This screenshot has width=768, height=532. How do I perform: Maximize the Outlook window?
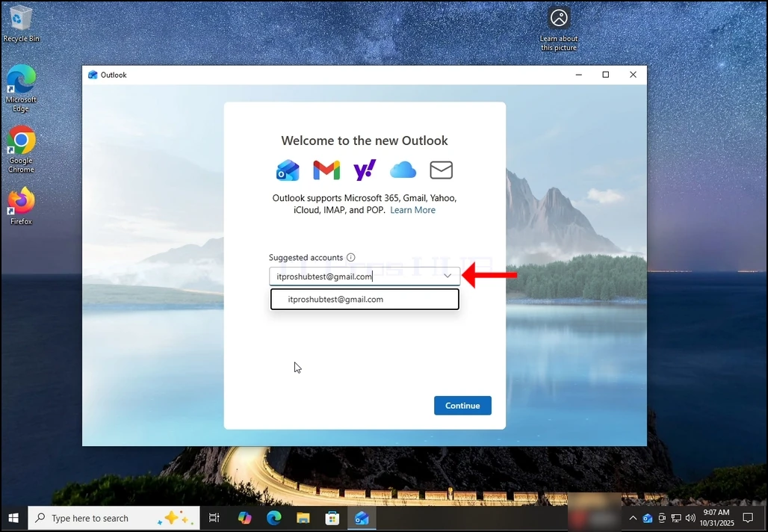pyautogui.click(x=605, y=75)
